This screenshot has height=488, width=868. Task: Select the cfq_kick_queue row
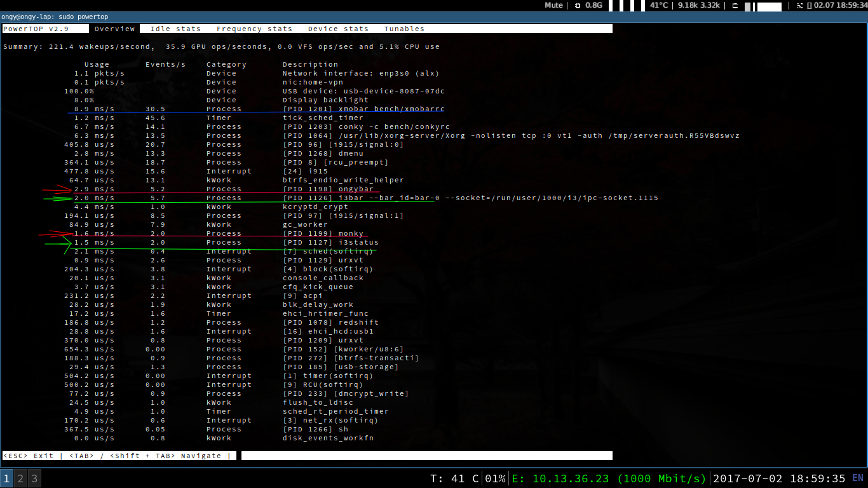pyautogui.click(x=214, y=287)
